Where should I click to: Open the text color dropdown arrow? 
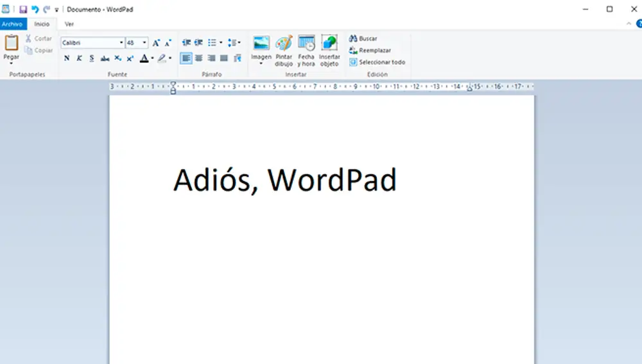pyautogui.click(x=152, y=58)
